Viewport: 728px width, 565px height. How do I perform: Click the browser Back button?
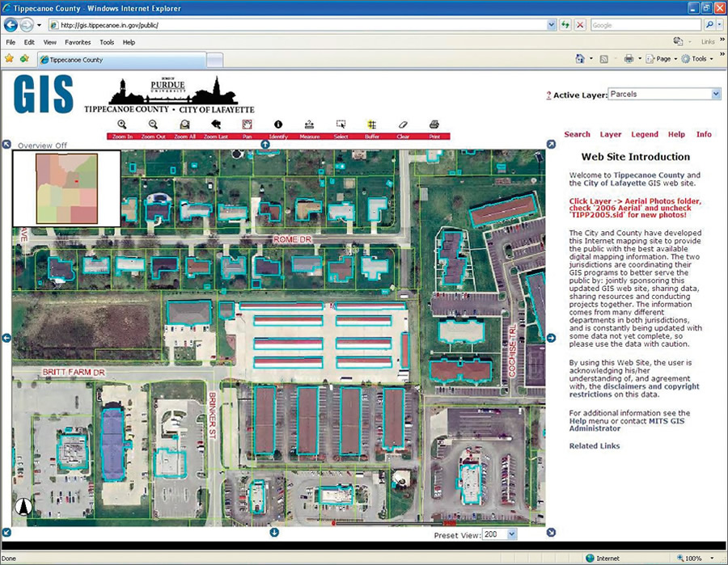(x=11, y=25)
